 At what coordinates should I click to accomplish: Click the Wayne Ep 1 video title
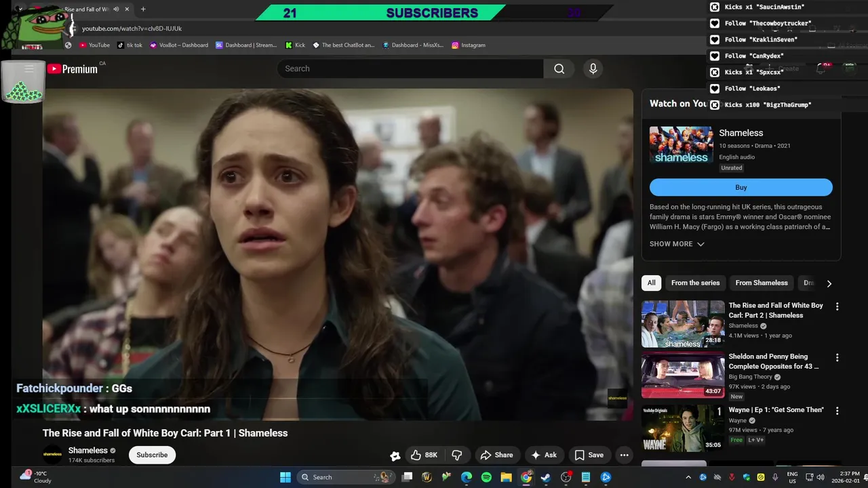(776, 410)
